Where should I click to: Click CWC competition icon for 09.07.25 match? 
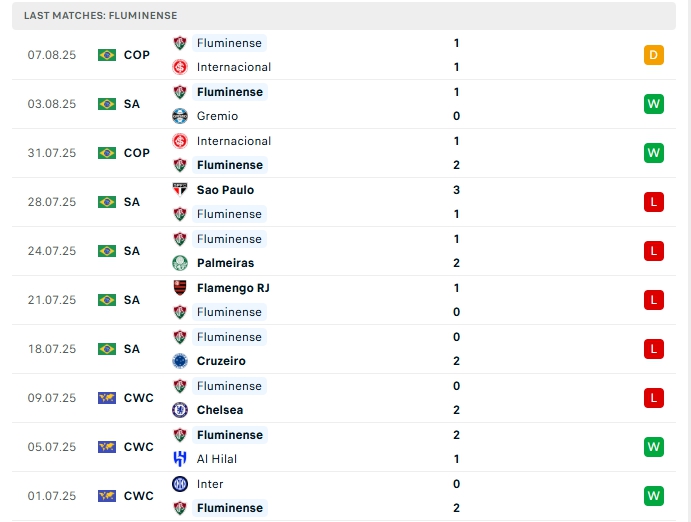[x=107, y=398]
